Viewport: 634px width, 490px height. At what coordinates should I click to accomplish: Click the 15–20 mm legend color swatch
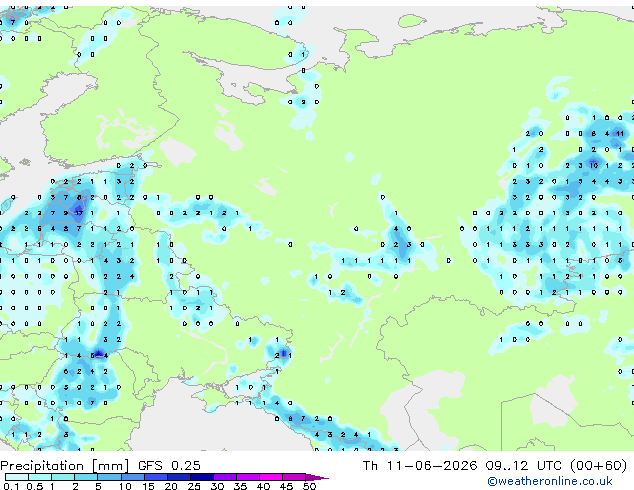click(155, 477)
